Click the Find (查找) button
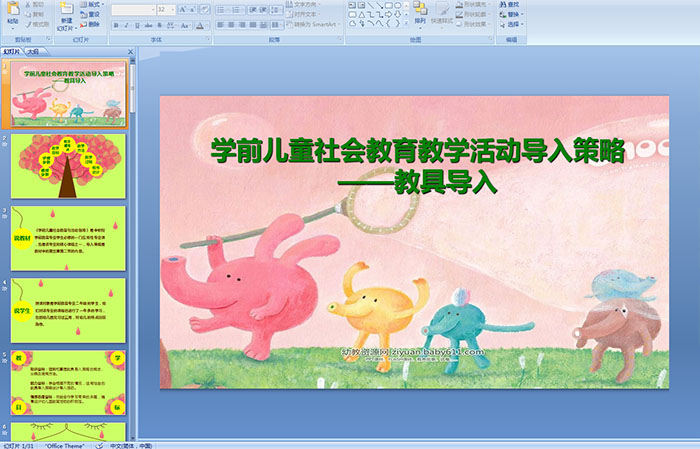 point(510,4)
